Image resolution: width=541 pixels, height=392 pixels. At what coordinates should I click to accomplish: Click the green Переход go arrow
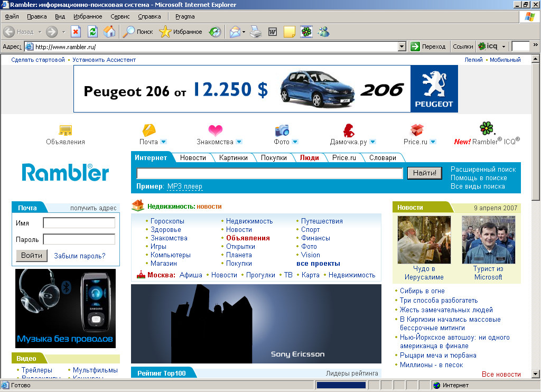point(415,46)
